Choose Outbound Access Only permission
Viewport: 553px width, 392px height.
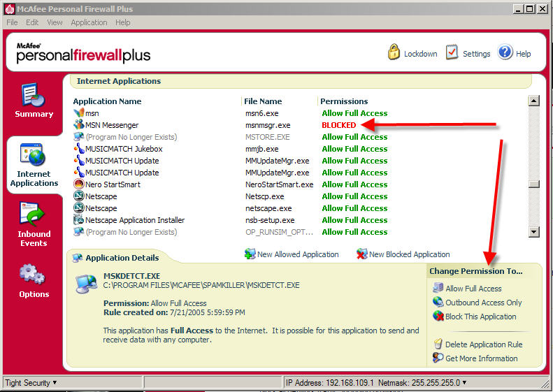coord(483,303)
